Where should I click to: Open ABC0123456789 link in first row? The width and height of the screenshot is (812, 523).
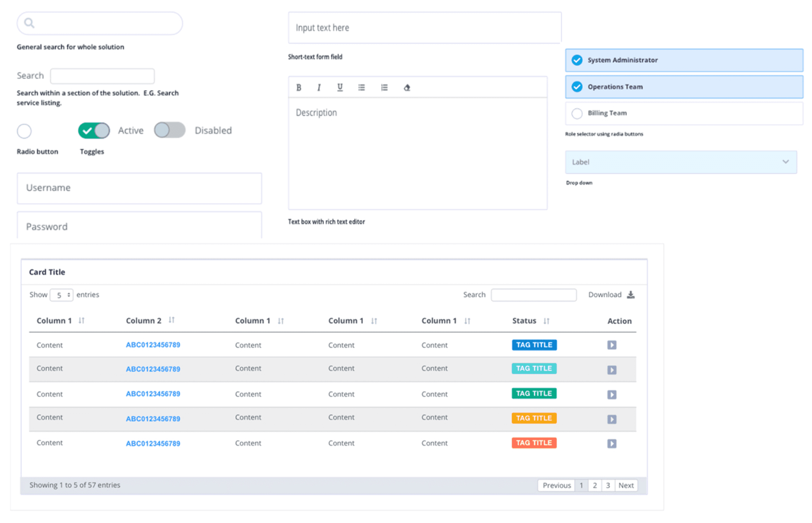(153, 345)
